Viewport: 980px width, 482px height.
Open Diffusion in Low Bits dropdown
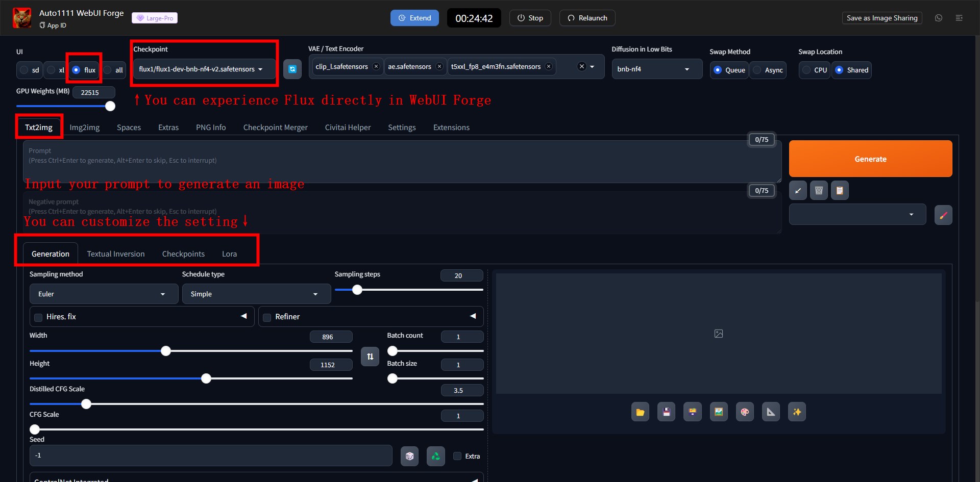pyautogui.click(x=657, y=69)
